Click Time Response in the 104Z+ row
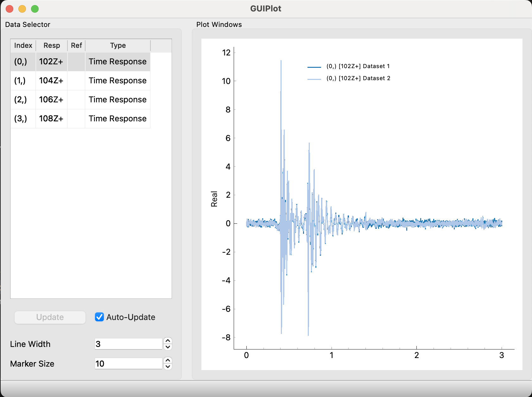The width and height of the screenshot is (532, 397). [118, 80]
